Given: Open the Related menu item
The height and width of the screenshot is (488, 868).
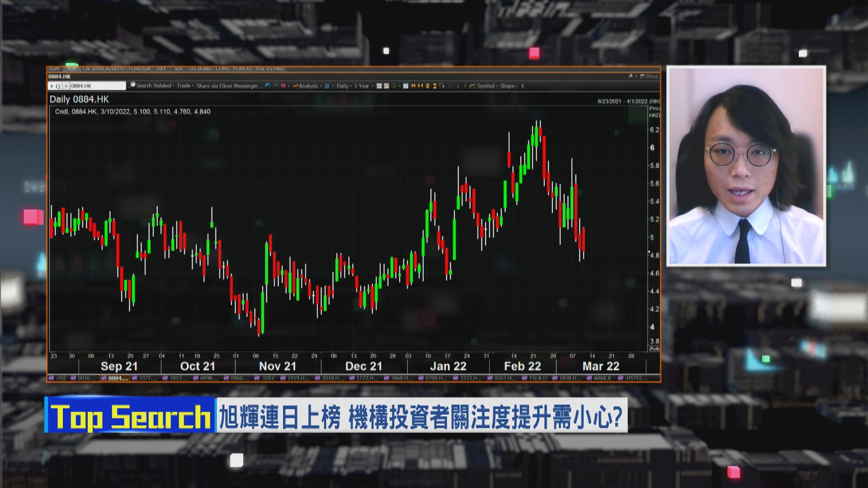Looking at the screenshot, I should (x=161, y=85).
